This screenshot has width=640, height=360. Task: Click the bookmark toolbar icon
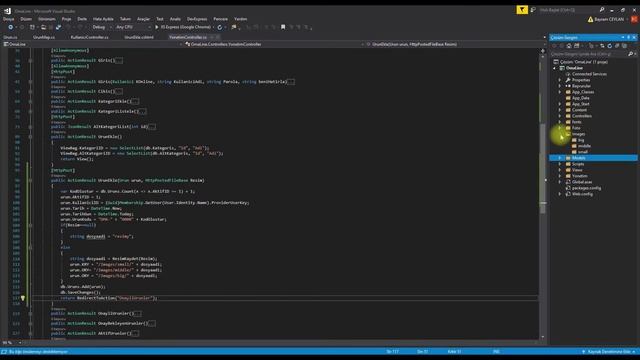click(x=283, y=27)
